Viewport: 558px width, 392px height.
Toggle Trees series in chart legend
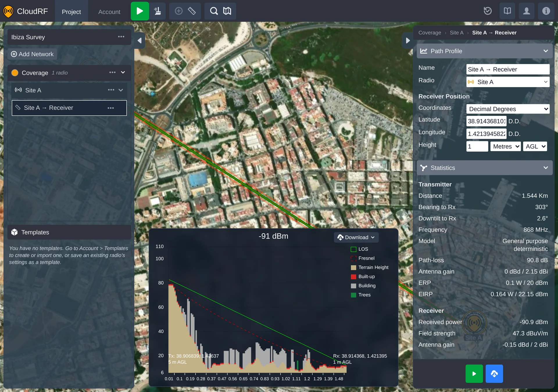click(x=361, y=295)
